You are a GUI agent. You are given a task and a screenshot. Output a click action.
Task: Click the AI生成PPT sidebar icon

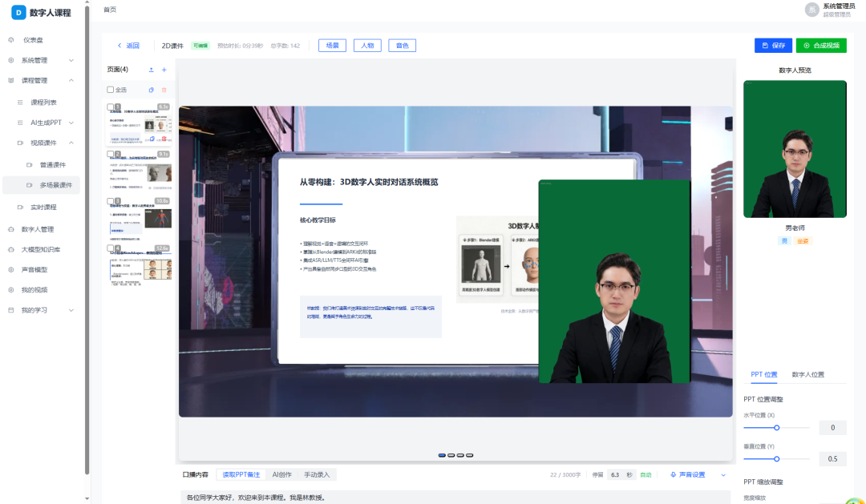click(20, 123)
